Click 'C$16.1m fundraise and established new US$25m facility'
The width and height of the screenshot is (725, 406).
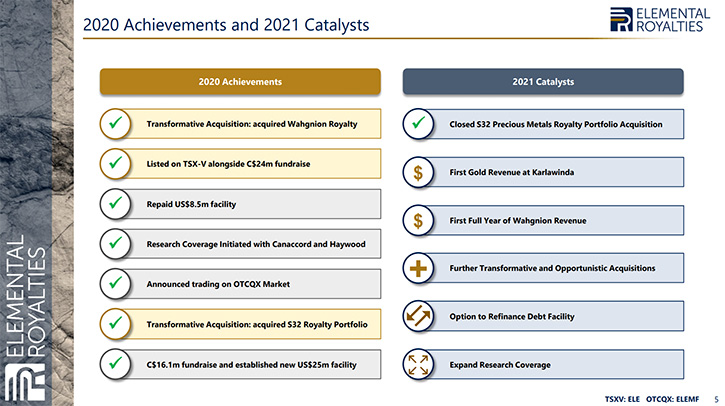[x=252, y=365]
